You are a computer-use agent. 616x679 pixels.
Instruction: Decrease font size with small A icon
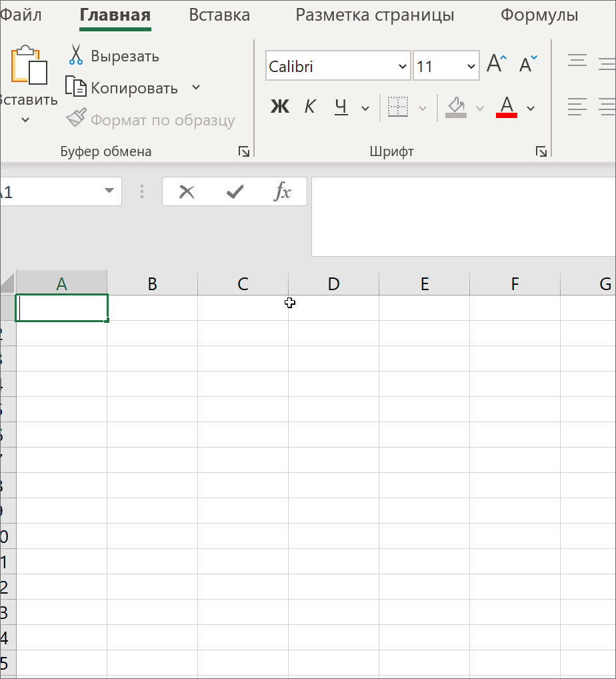pos(528,64)
